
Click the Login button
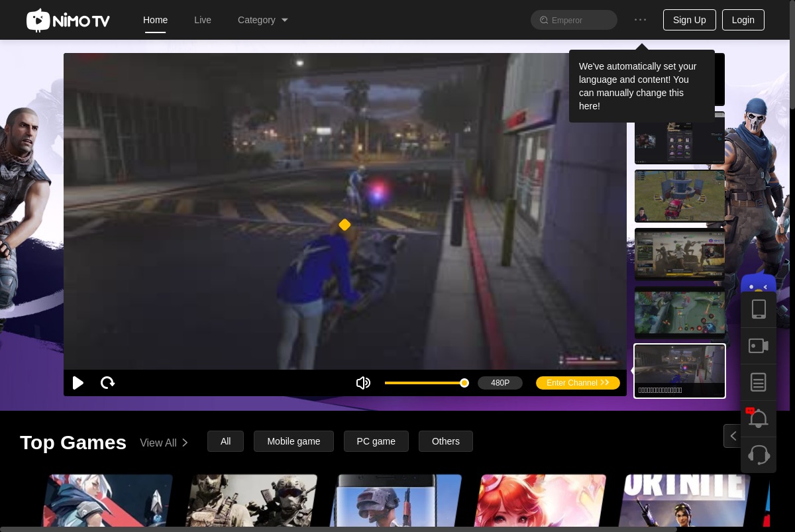pyautogui.click(x=743, y=20)
